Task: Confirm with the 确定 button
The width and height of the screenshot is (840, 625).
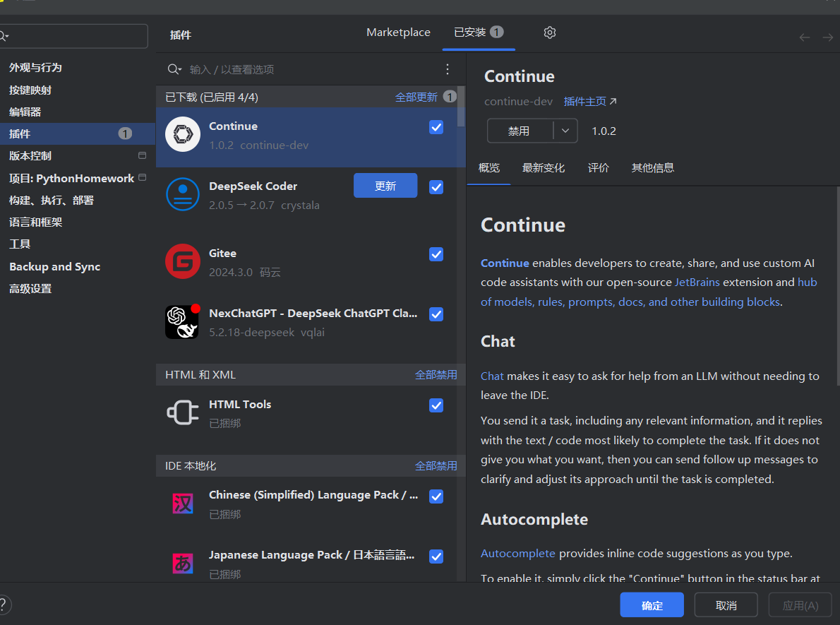Action: point(652,605)
